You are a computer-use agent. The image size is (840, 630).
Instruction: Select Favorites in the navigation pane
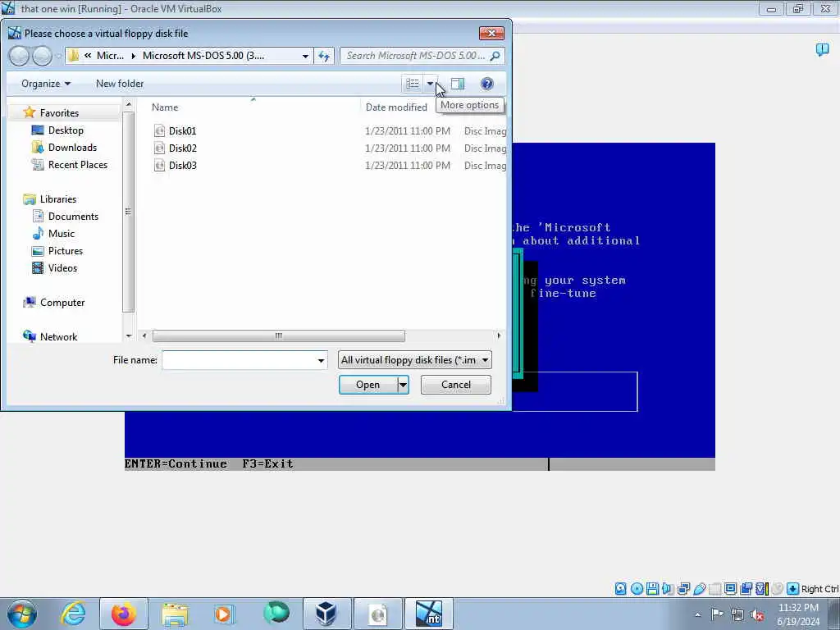(59, 113)
